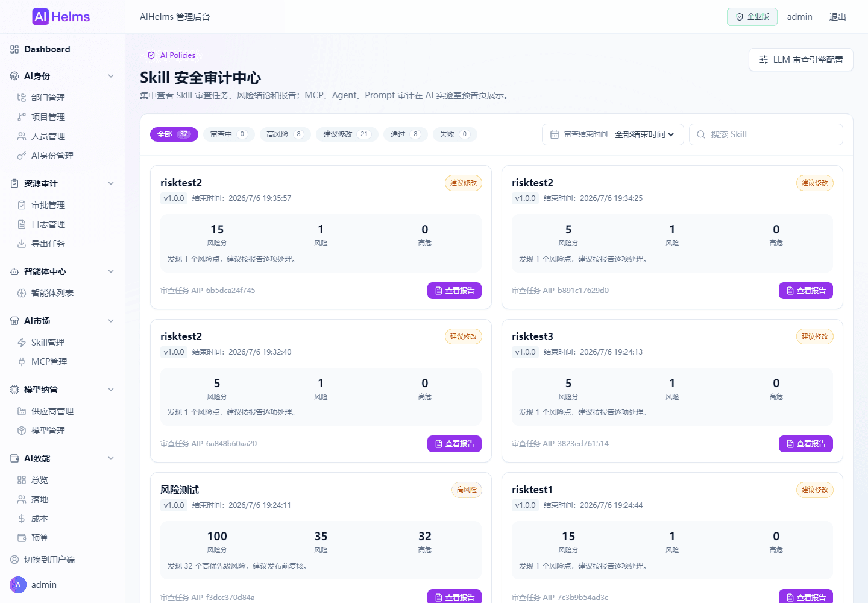Screen dimensions: 868x603
Task: View report for task AIP-f3dcc370d84a
Action: pyautogui.click(x=454, y=597)
